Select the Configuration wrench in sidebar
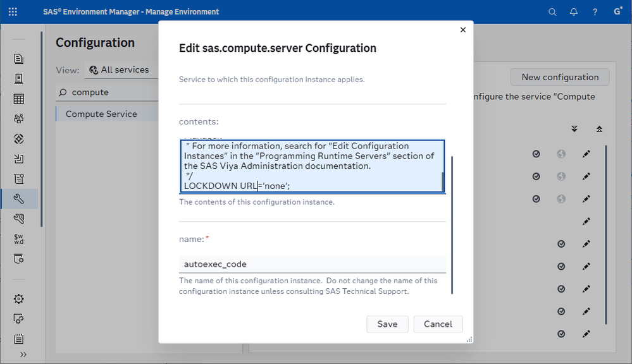 [18, 198]
